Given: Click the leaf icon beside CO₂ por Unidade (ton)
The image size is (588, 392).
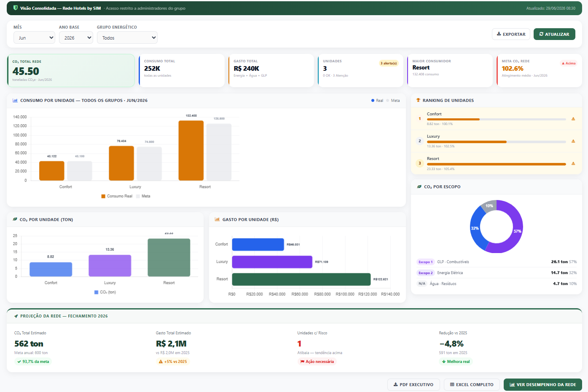Looking at the screenshot, I should tap(15, 219).
